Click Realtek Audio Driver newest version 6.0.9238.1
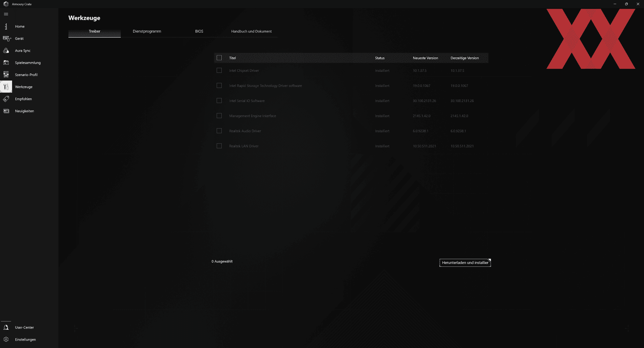This screenshot has width=644, height=348. coord(421,131)
